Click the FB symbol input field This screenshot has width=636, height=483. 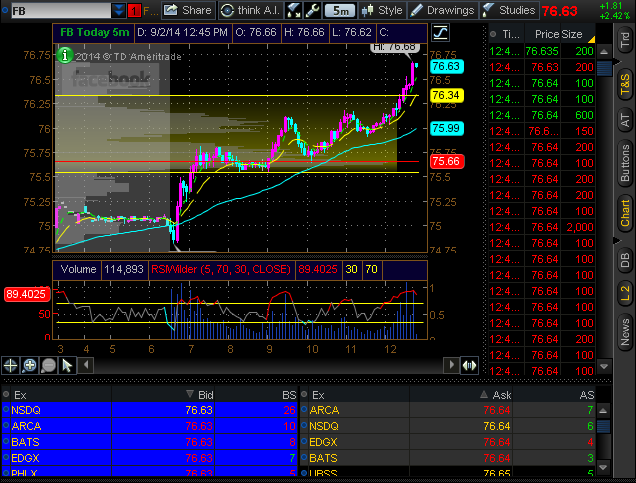[60, 11]
